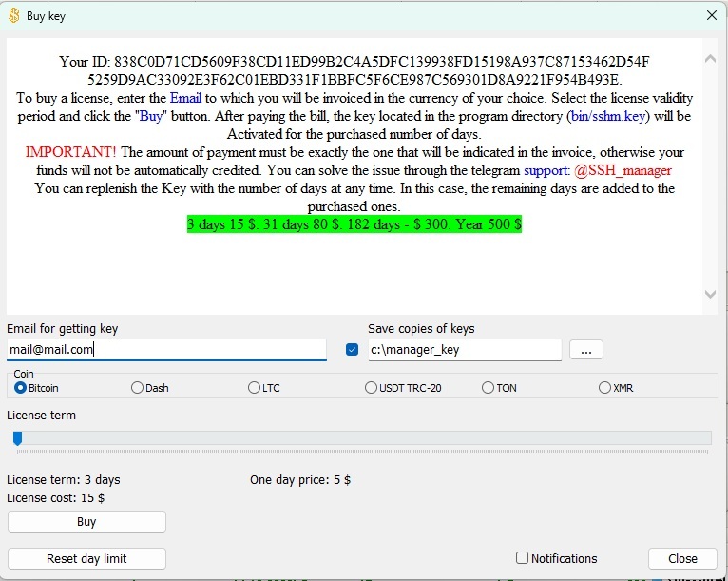728x581 pixels.
Task: Toggle the Save copies of keys checkbox
Action: pos(353,350)
